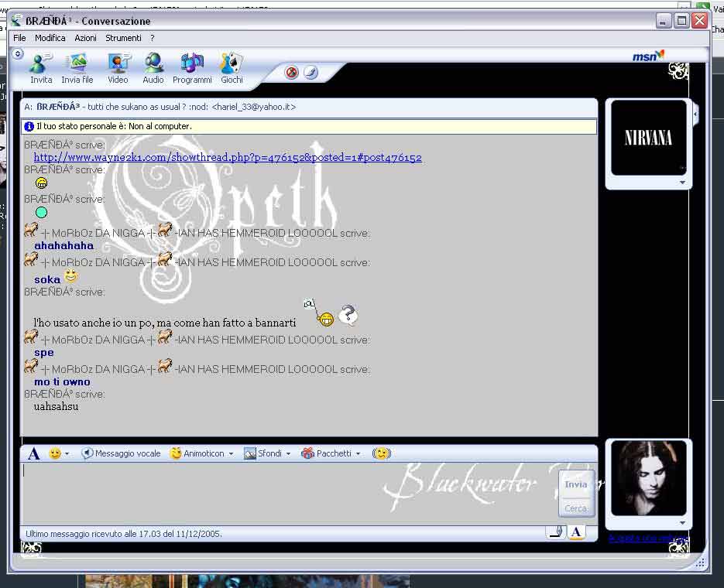Start a Video conversation from the toolbar

click(x=118, y=68)
